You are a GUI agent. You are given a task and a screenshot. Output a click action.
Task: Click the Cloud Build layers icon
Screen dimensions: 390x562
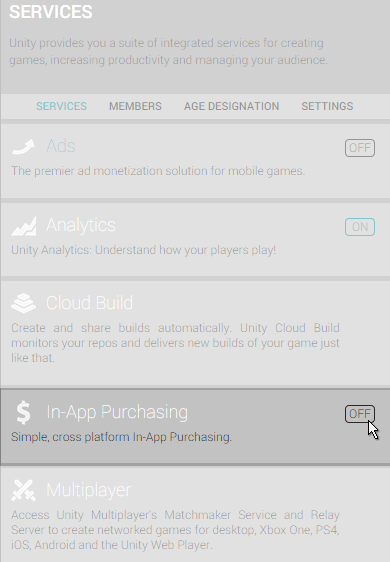pos(24,303)
